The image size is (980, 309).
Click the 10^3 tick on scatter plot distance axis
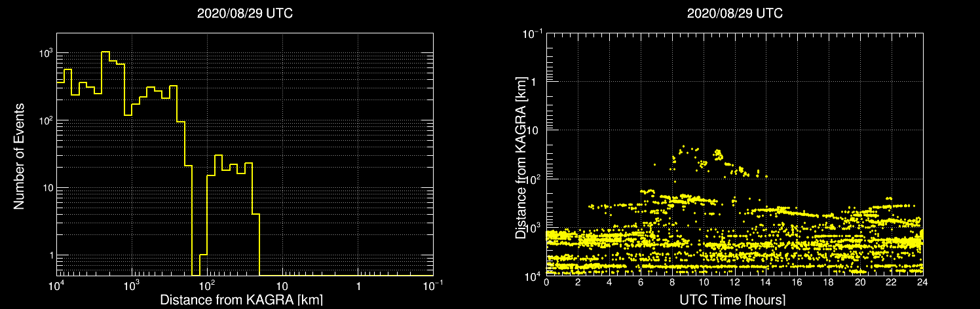coord(533,227)
